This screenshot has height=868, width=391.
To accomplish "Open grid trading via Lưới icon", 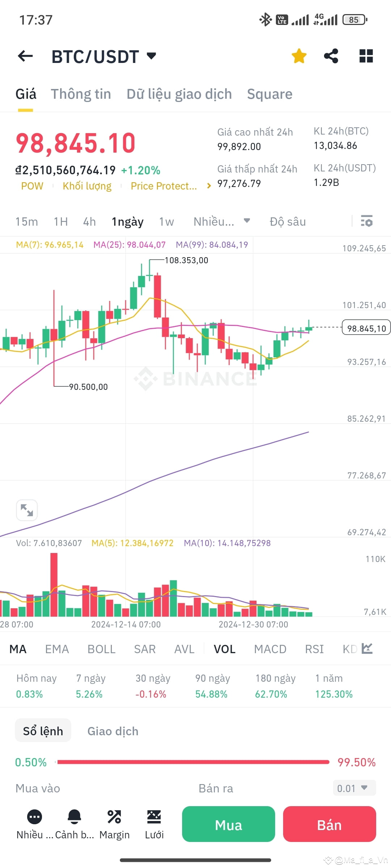I will click(154, 818).
